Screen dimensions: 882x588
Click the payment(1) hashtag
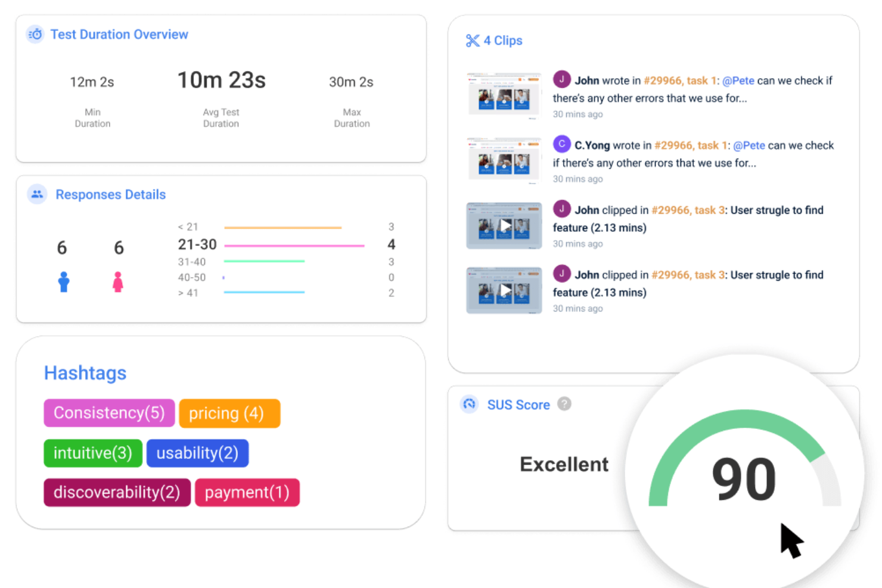(x=247, y=493)
